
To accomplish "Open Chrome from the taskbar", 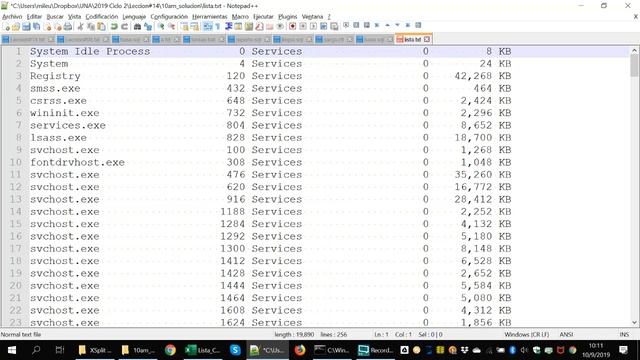I will 170,350.
